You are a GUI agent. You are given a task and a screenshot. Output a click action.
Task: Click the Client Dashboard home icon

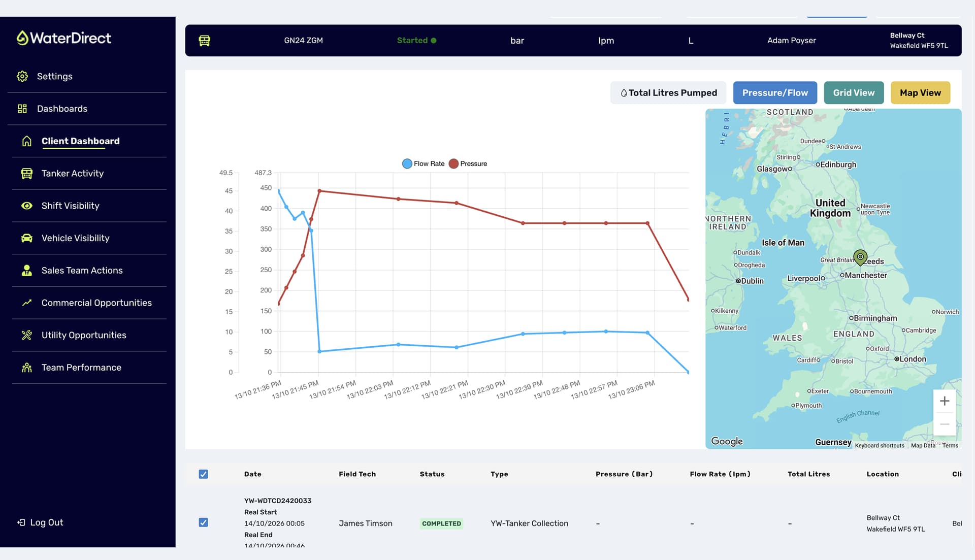[27, 141]
